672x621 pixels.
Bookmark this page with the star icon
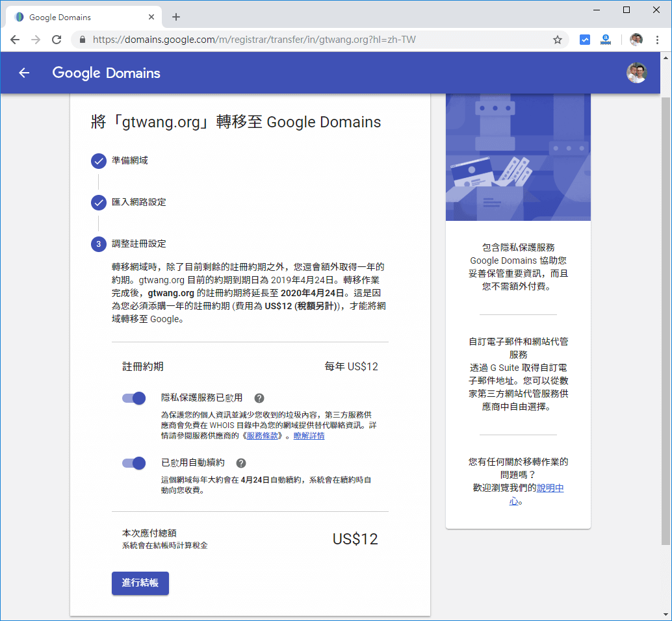pos(557,40)
